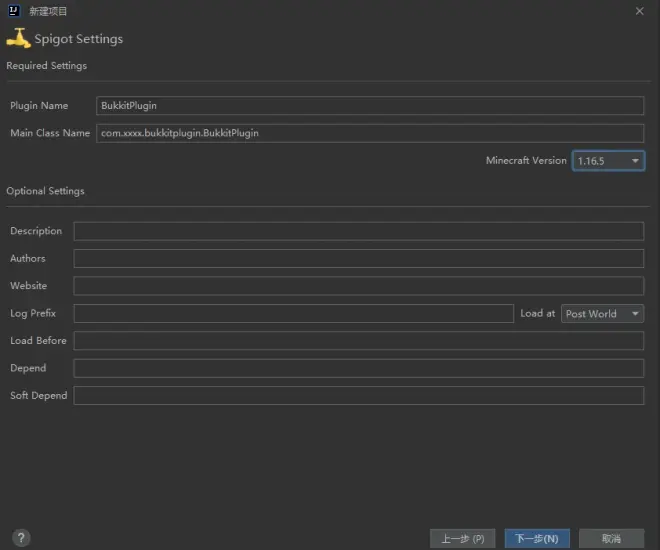The height and width of the screenshot is (550, 660).
Task: Click the Plugin Name input field
Action: click(x=370, y=106)
